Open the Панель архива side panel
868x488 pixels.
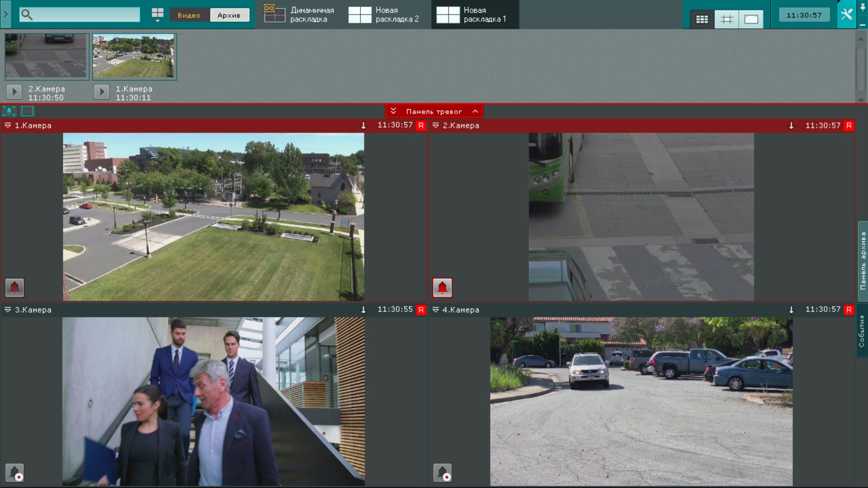863,261
